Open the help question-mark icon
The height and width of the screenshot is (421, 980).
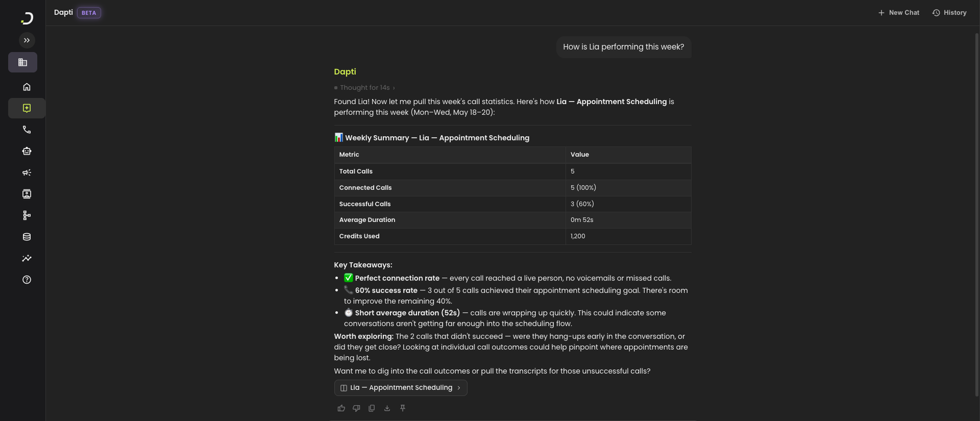pos(27,280)
